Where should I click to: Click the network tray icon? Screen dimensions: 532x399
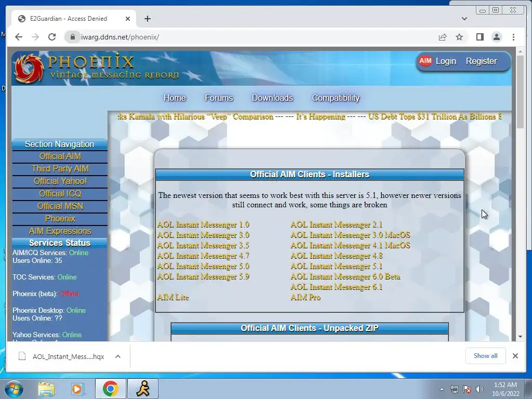(x=454, y=389)
